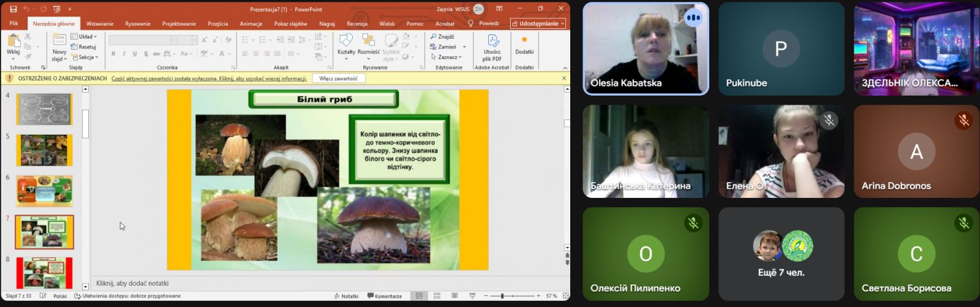Click the zoom slider in status bar
The width and height of the screenshot is (980, 307).
pos(502,296)
